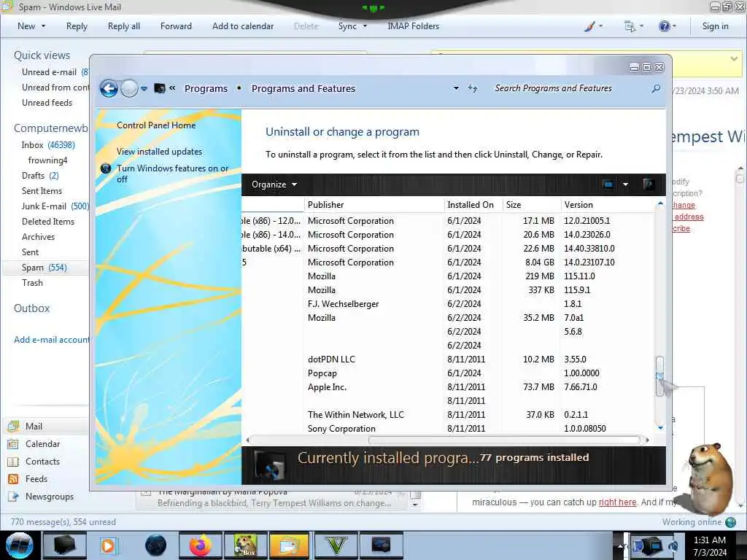Open the Deleted Items folder

pos(48,222)
